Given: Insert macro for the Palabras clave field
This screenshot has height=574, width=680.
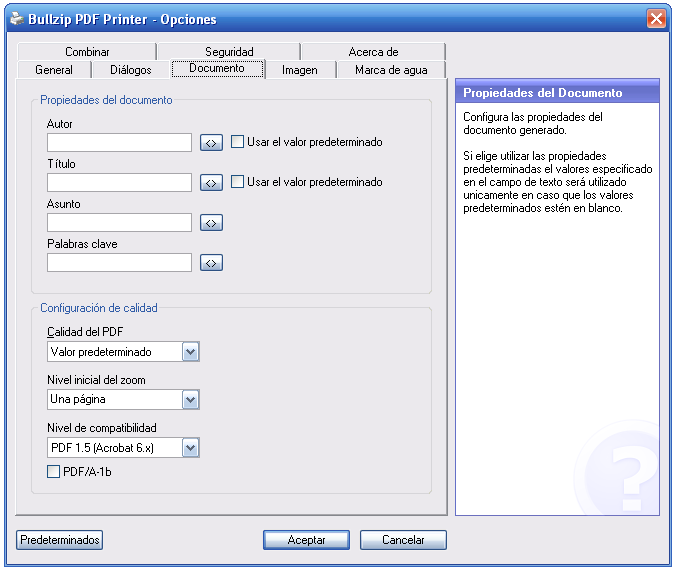Looking at the screenshot, I should pos(211,263).
